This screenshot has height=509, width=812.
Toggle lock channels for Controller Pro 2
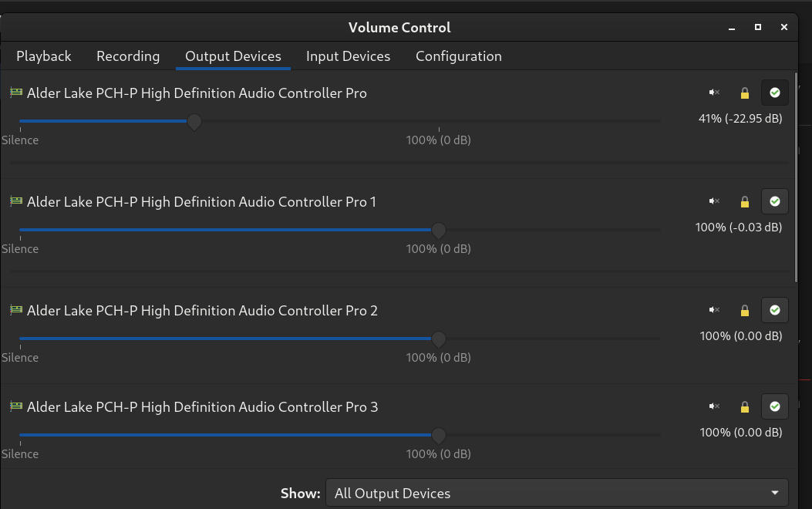tap(745, 311)
